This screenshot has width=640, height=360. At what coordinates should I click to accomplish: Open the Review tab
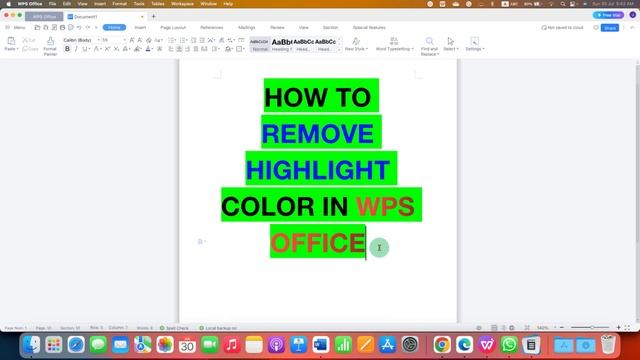click(277, 27)
